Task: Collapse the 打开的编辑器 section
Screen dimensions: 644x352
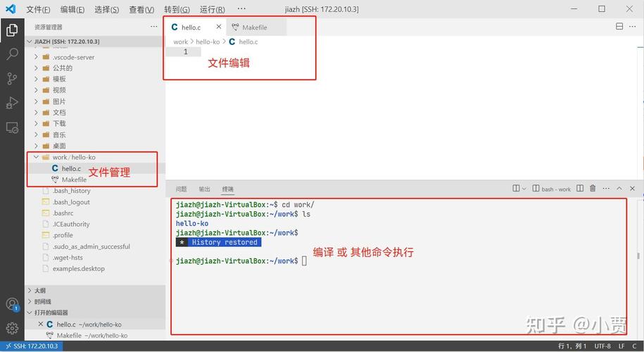Action: tap(95, 313)
